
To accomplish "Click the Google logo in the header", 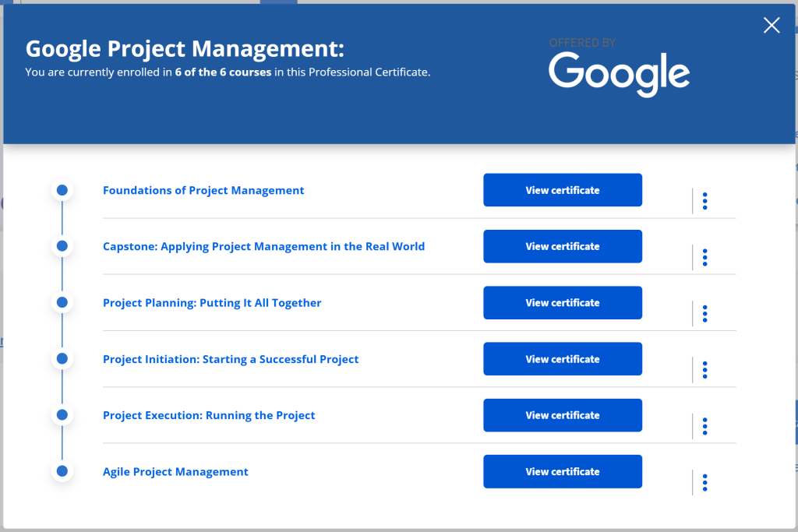I will (619, 74).
